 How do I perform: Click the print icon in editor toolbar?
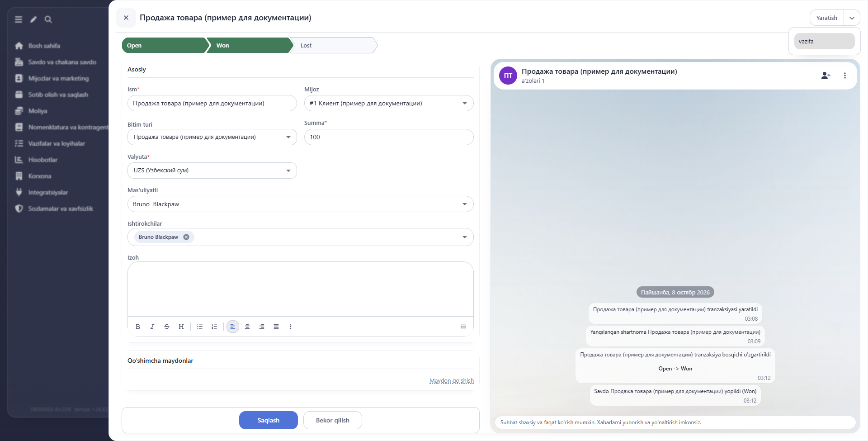[463, 327]
